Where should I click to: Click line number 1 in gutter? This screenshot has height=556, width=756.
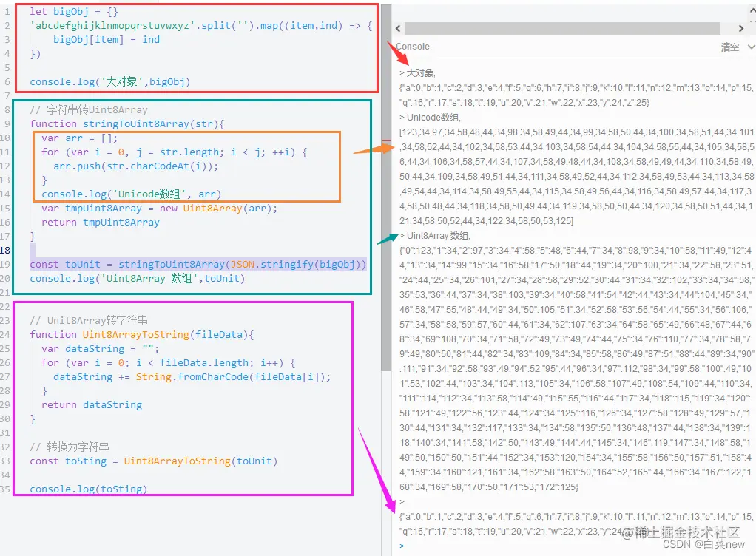tap(7, 12)
